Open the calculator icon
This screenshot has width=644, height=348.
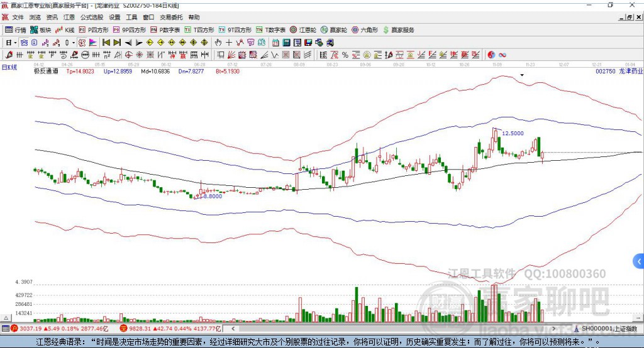click(x=286, y=42)
